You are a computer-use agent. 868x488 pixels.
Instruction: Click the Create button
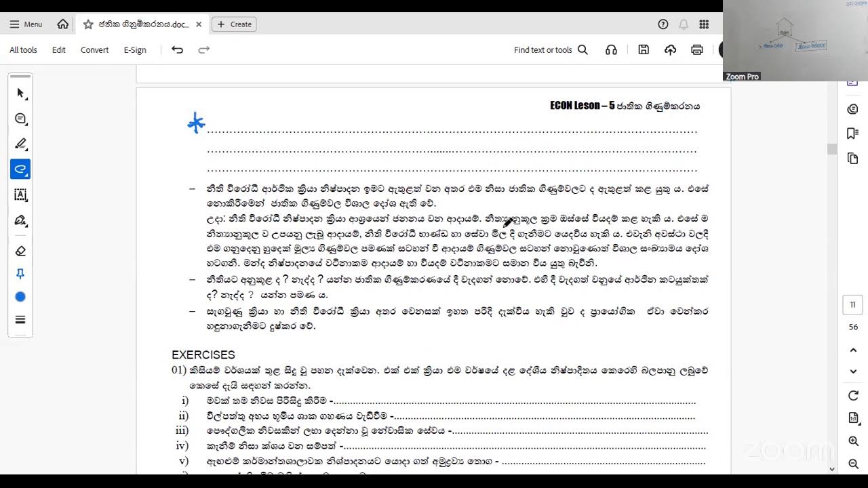[234, 24]
